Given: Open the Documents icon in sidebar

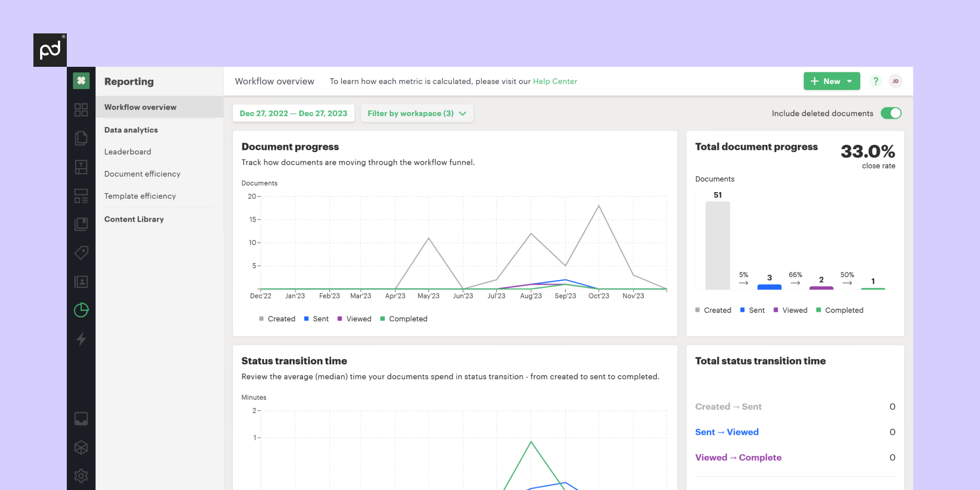Looking at the screenshot, I should click(x=81, y=138).
